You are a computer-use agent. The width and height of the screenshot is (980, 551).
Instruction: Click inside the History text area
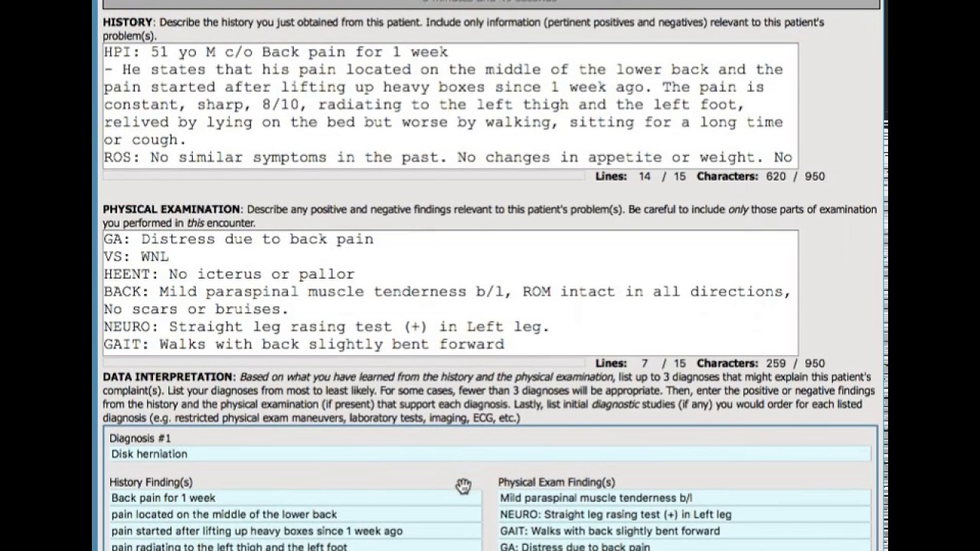pos(450,105)
